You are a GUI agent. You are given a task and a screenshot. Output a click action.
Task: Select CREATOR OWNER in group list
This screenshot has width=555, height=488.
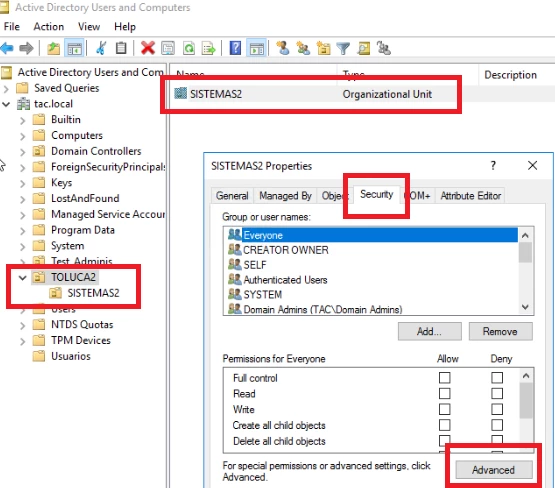click(x=286, y=250)
